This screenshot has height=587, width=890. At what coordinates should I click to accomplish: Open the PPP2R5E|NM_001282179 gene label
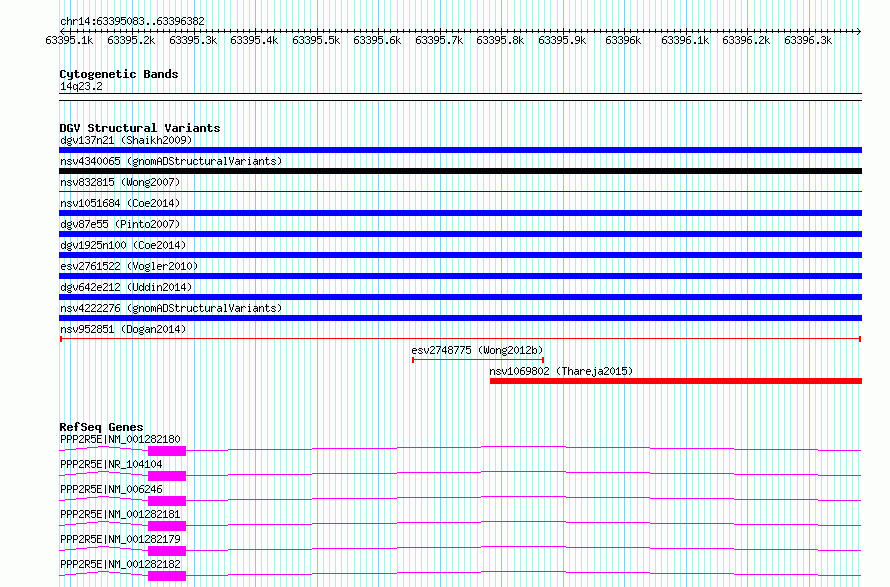pyautogui.click(x=120, y=539)
